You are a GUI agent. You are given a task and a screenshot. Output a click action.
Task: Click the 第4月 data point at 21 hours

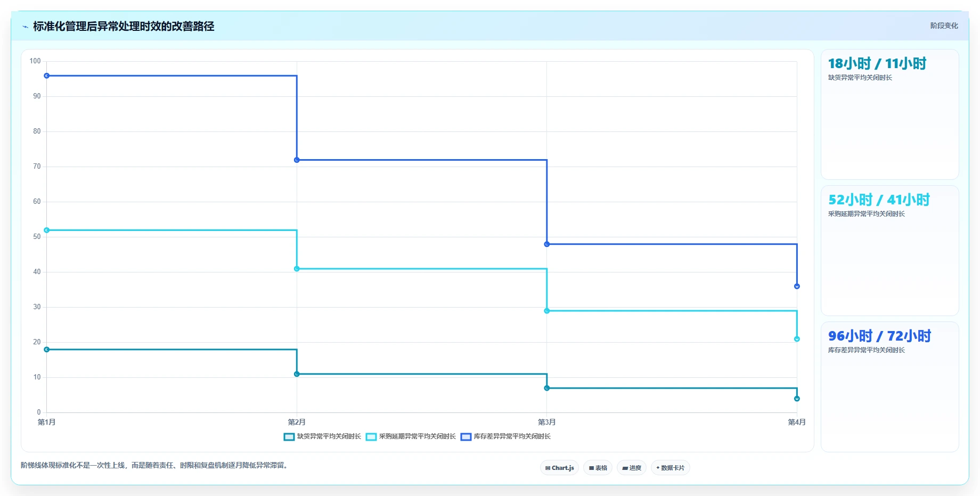coord(797,339)
